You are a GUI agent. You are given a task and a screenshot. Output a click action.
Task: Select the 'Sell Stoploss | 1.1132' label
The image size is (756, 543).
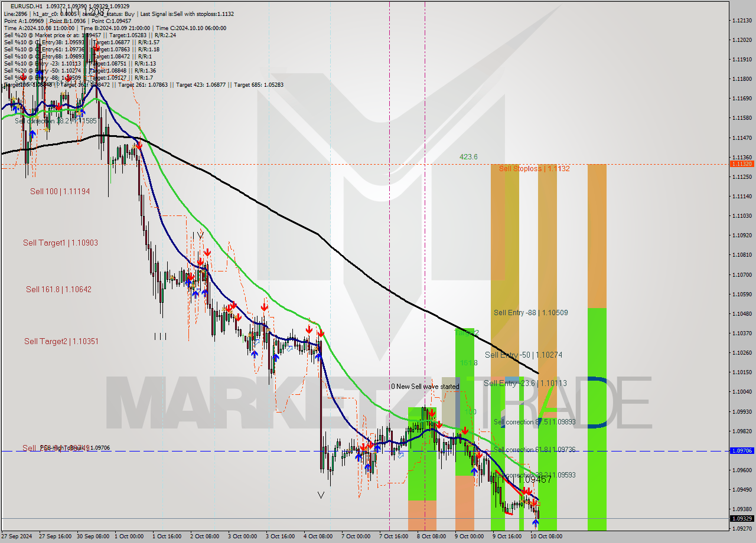click(x=534, y=169)
